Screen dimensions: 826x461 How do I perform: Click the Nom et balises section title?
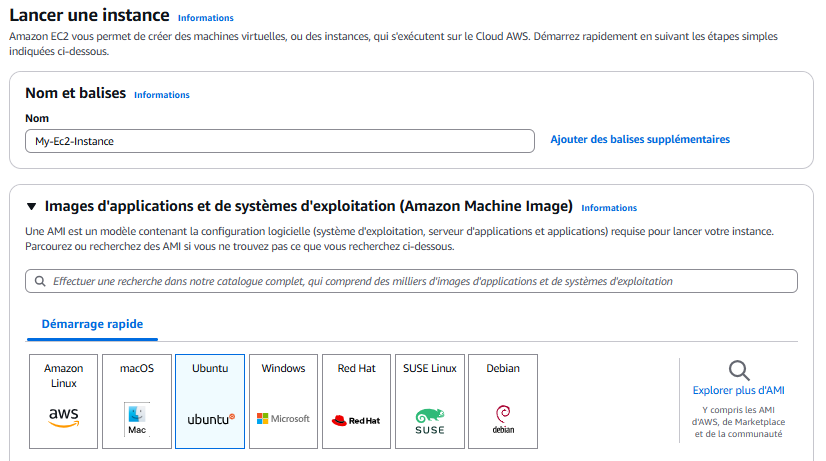pos(76,93)
